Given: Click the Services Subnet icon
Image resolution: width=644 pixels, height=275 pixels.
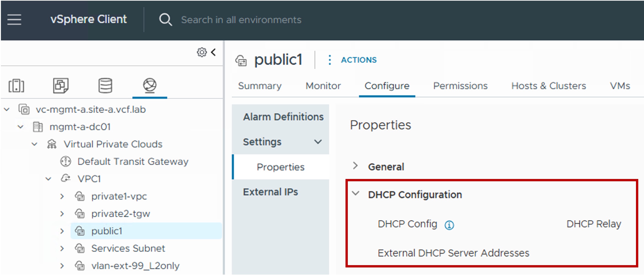Looking at the screenshot, I should click(80, 248).
